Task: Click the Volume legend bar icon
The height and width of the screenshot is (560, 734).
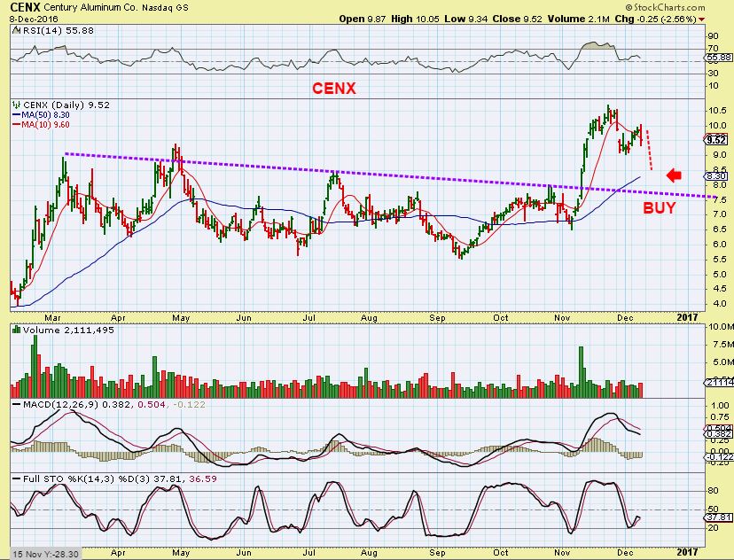Action: pos(16,330)
